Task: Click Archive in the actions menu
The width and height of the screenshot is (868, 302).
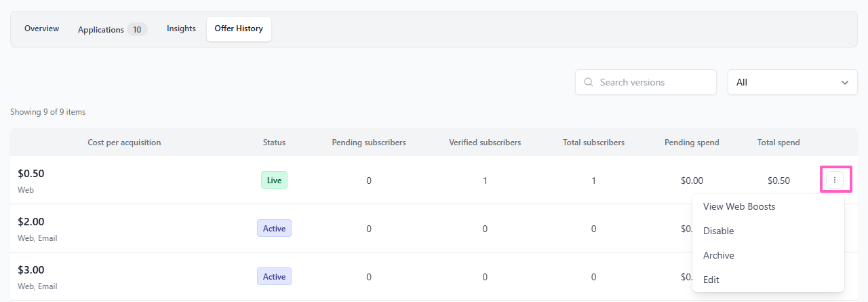Action: click(719, 255)
